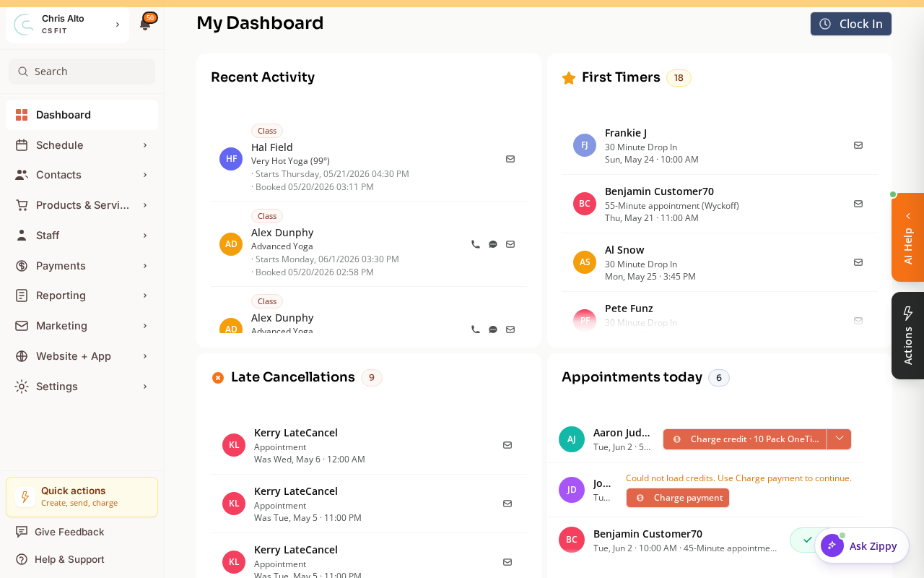Open Marketing in sidebar

[x=82, y=326]
